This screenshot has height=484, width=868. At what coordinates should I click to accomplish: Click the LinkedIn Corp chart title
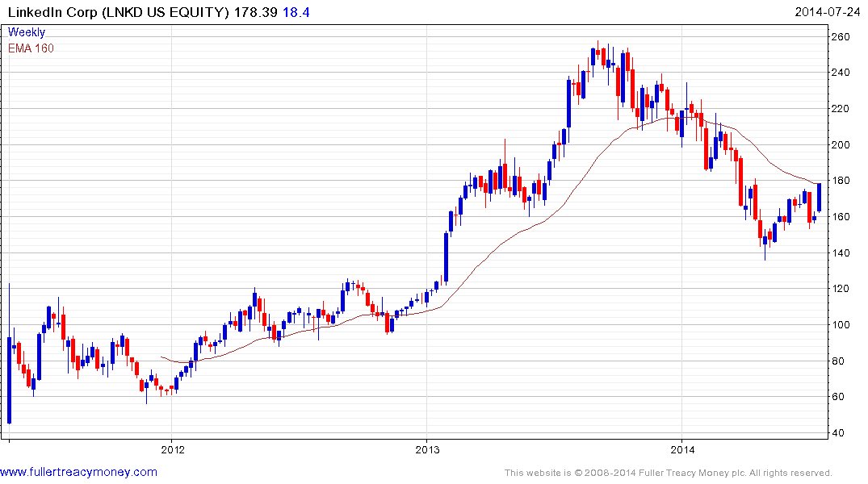[x=117, y=12]
